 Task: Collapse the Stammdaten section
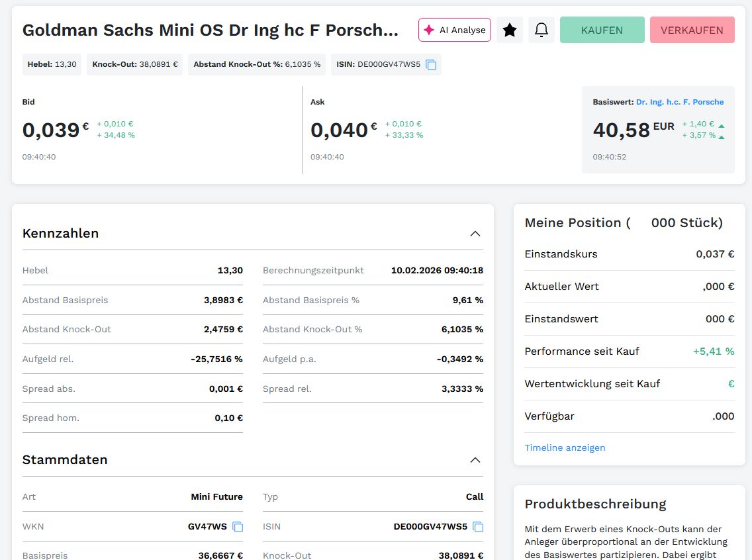pyautogui.click(x=475, y=460)
